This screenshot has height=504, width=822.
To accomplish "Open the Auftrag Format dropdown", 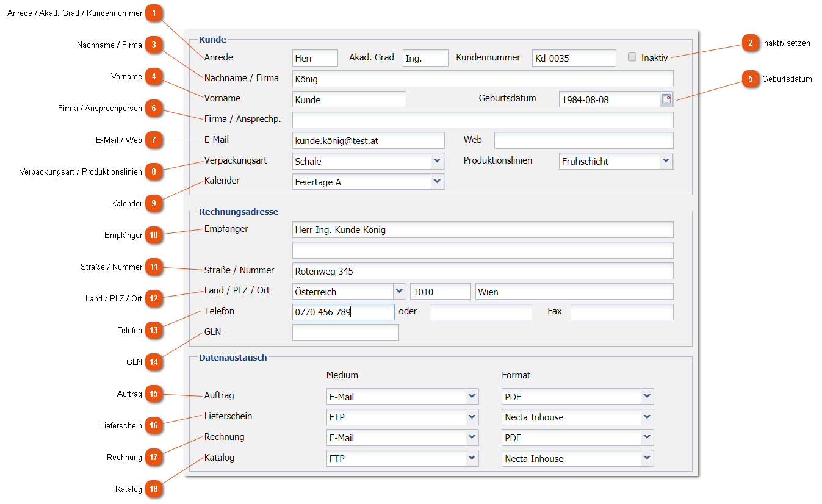I will 647,397.
